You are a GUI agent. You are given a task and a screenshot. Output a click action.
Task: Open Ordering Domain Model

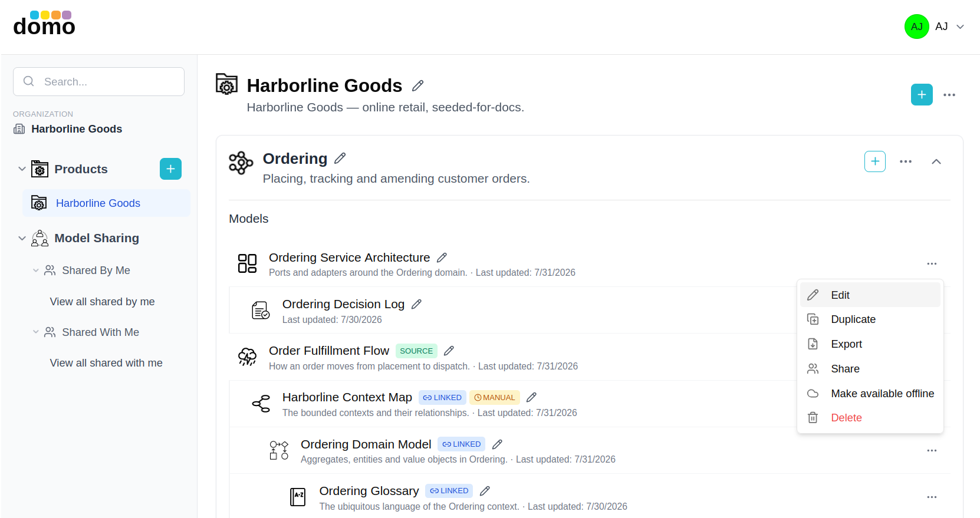point(366,444)
